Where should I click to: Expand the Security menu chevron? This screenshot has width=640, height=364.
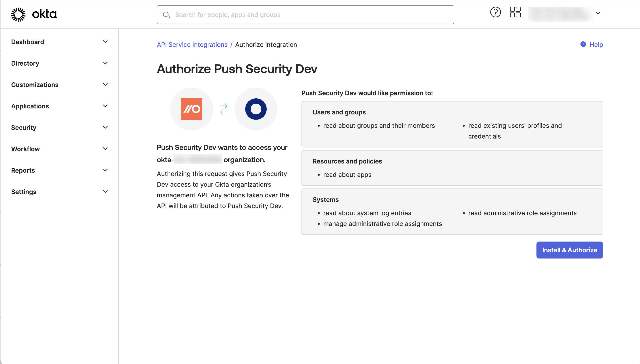(105, 128)
